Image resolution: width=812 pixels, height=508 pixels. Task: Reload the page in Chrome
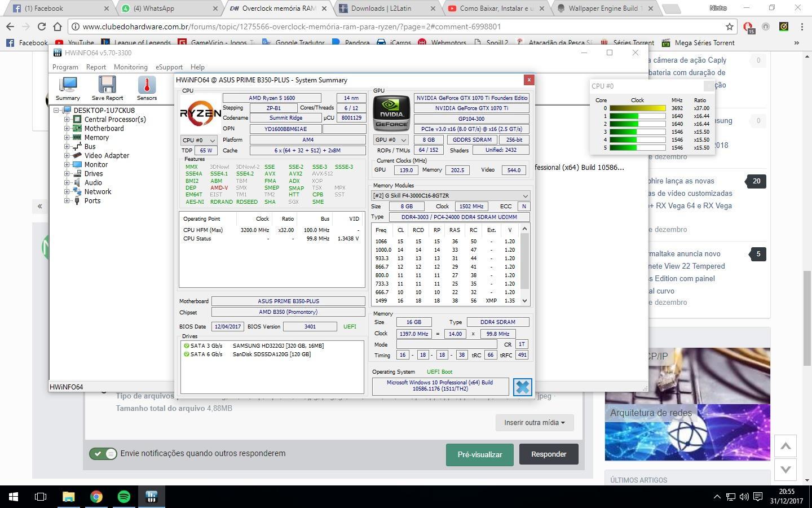pyautogui.click(x=42, y=27)
